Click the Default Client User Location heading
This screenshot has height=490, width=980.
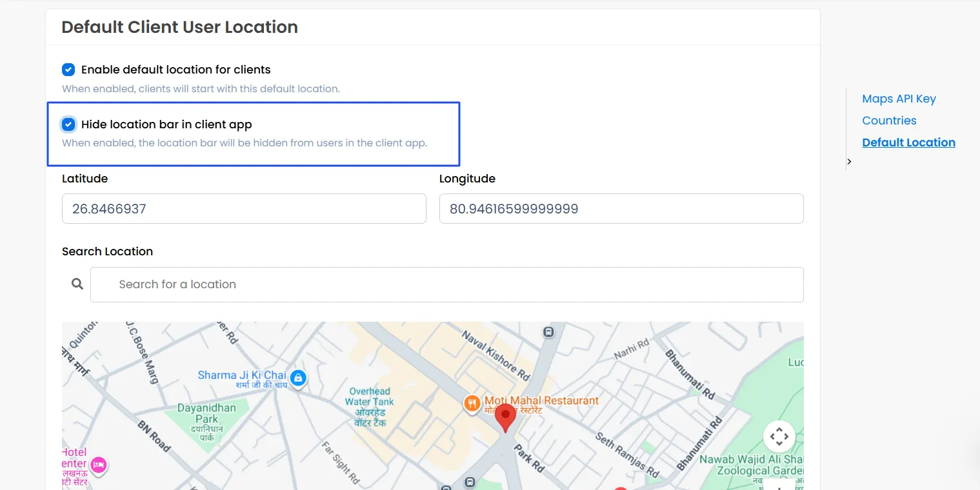click(x=179, y=27)
